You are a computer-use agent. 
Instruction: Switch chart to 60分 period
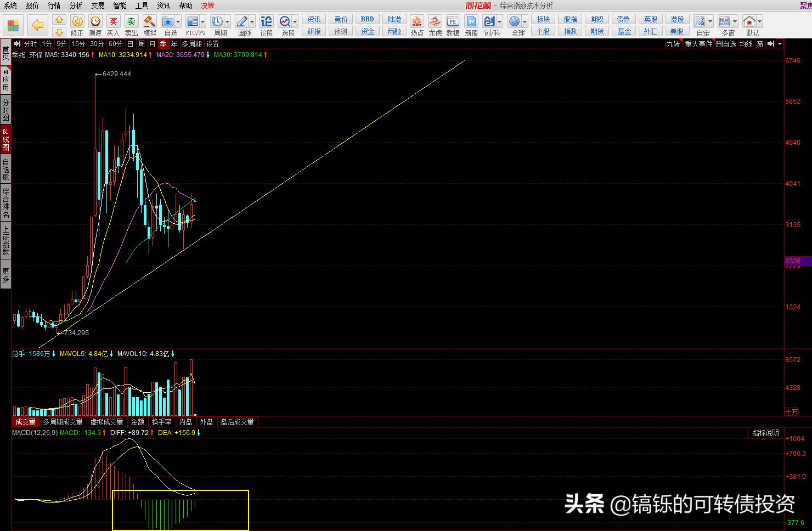[116, 44]
